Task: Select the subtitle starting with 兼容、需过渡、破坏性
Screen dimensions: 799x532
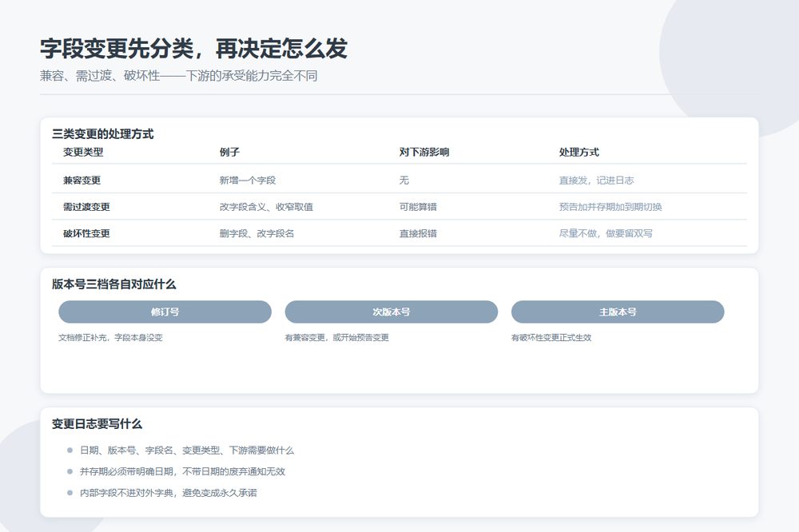Action: (179, 76)
